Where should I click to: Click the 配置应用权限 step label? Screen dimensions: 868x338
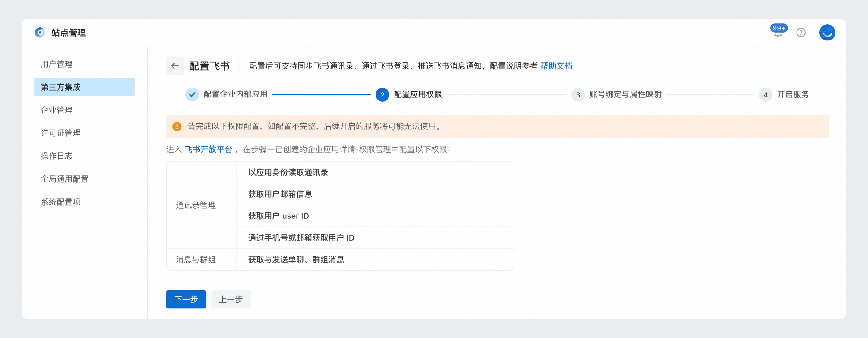pos(418,94)
